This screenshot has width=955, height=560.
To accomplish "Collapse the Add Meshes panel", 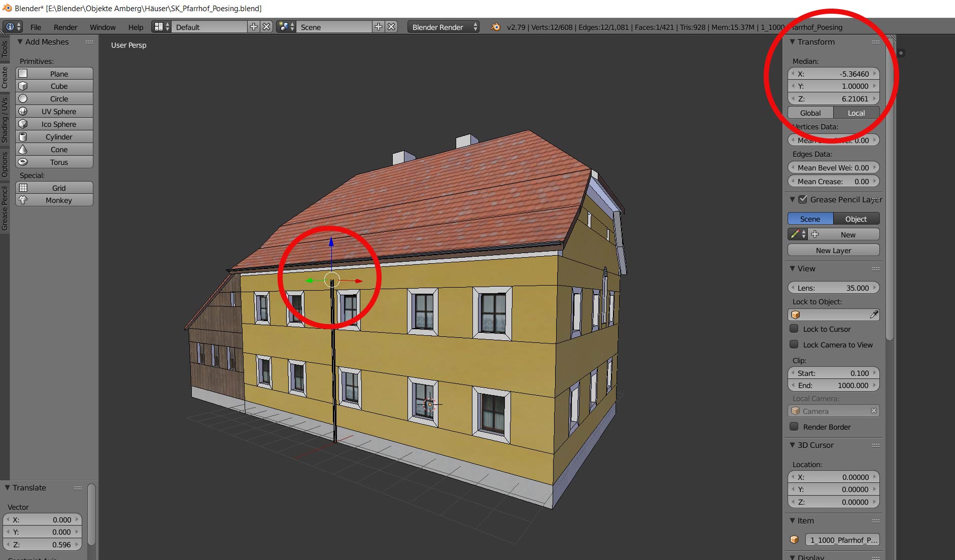I will [20, 42].
